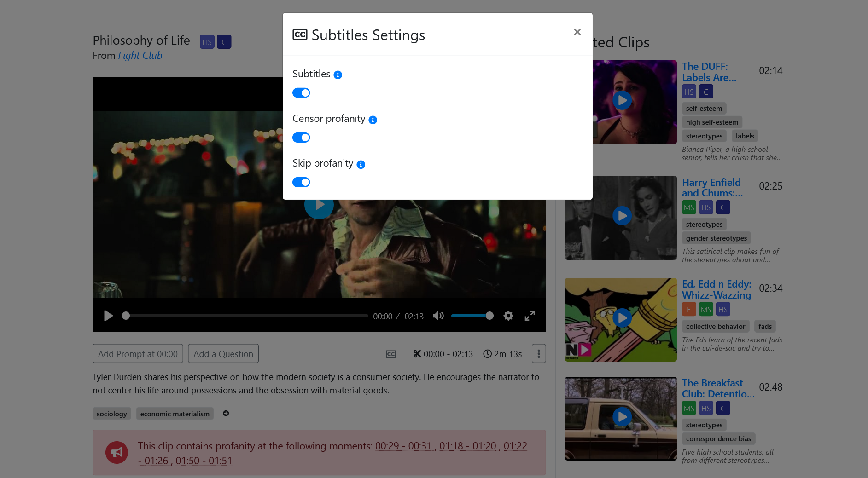This screenshot has width=868, height=478.
Task: Click the fads tag
Action: [x=765, y=327]
